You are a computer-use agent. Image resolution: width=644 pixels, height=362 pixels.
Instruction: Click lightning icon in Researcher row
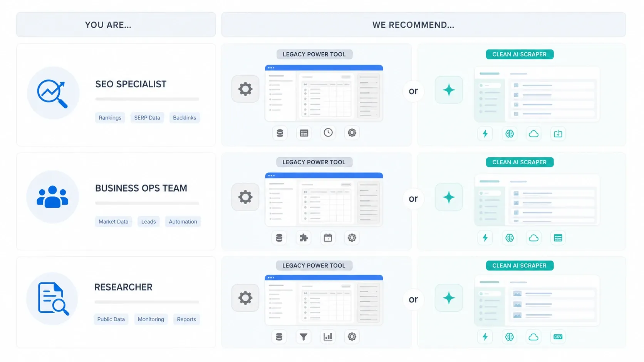point(485,337)
